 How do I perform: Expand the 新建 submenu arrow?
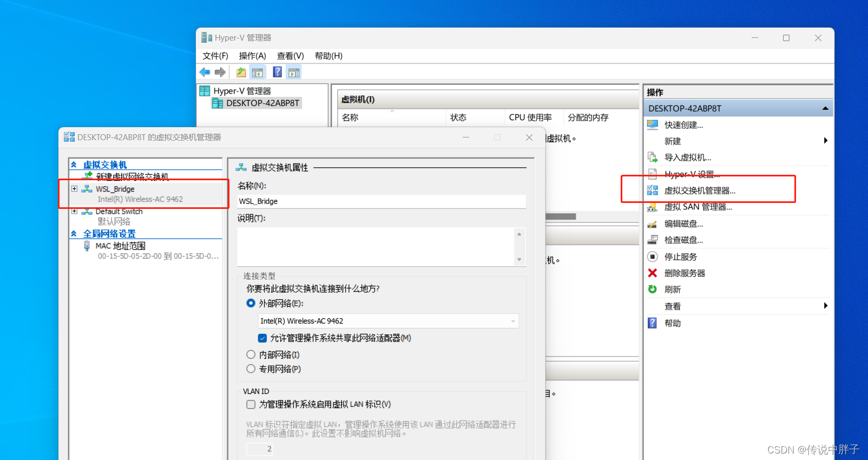[x=826, y=141]
